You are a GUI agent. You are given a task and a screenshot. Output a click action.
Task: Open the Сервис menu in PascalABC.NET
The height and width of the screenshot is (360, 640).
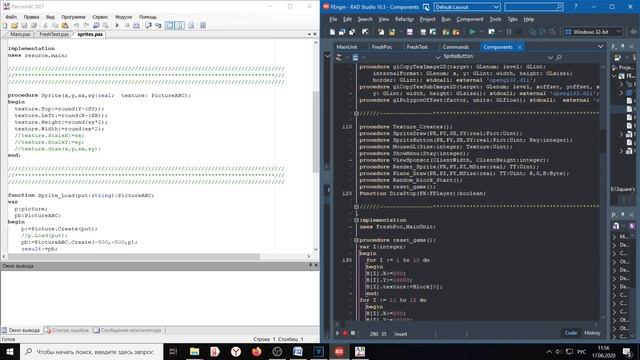pyautogui.click(x=100, y=17)
